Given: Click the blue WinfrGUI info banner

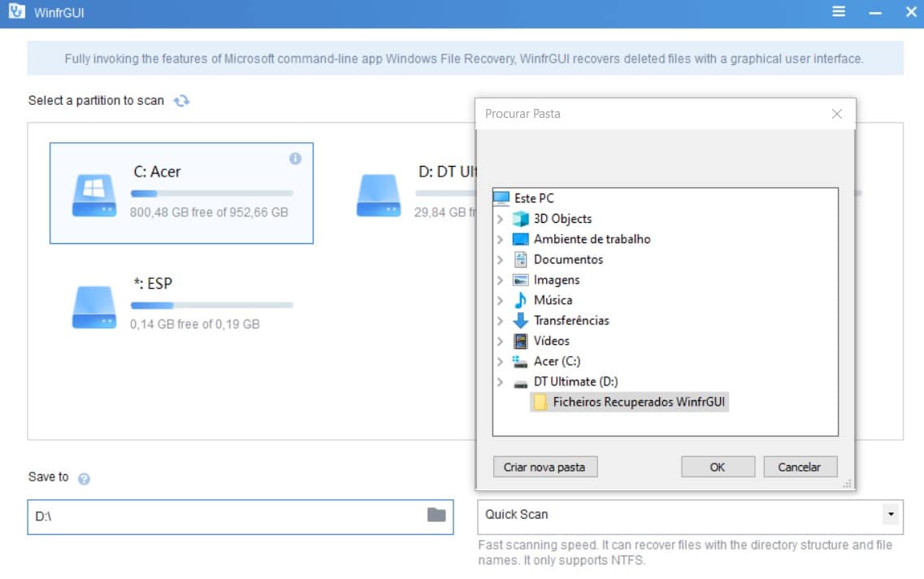Looking at the screenshot, I should click(465, 59).
